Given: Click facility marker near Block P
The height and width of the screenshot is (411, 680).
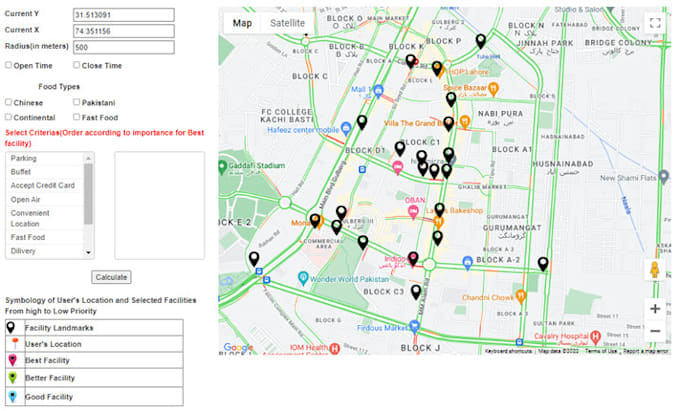Looking at the screenshot, I should coord(481,41).
